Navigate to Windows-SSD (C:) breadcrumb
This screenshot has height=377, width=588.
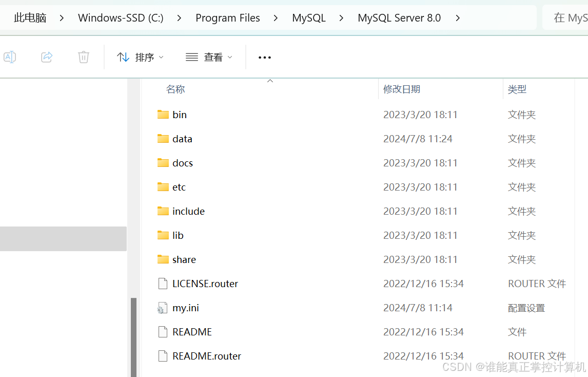coord(121,18)
